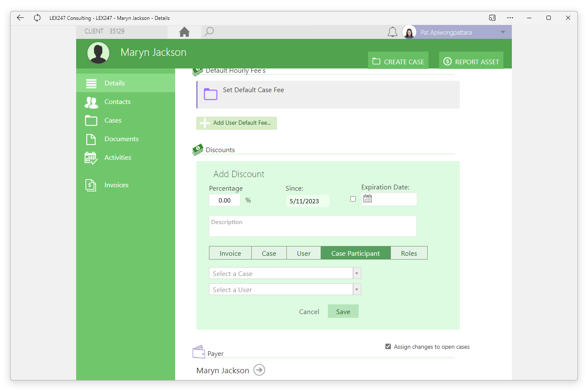Go to the home icon
Image resolution: width=588 pixels, height=391 pixels.
click(x=184, y=32)
